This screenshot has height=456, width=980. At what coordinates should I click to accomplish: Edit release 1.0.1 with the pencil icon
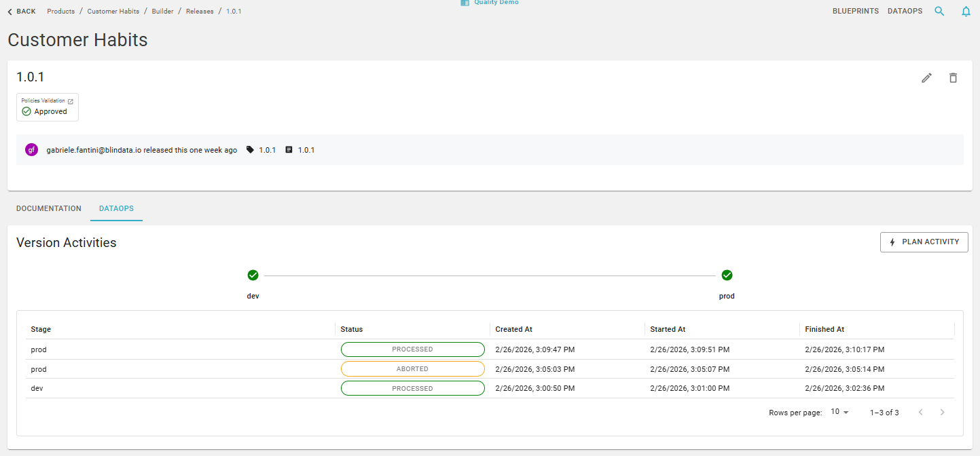point(926,78)
